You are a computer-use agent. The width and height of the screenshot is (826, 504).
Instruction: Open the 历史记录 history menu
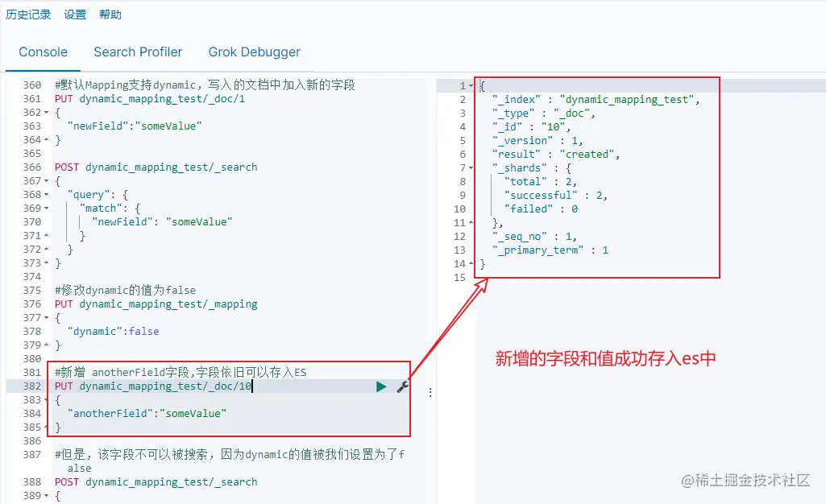(28, 14)
